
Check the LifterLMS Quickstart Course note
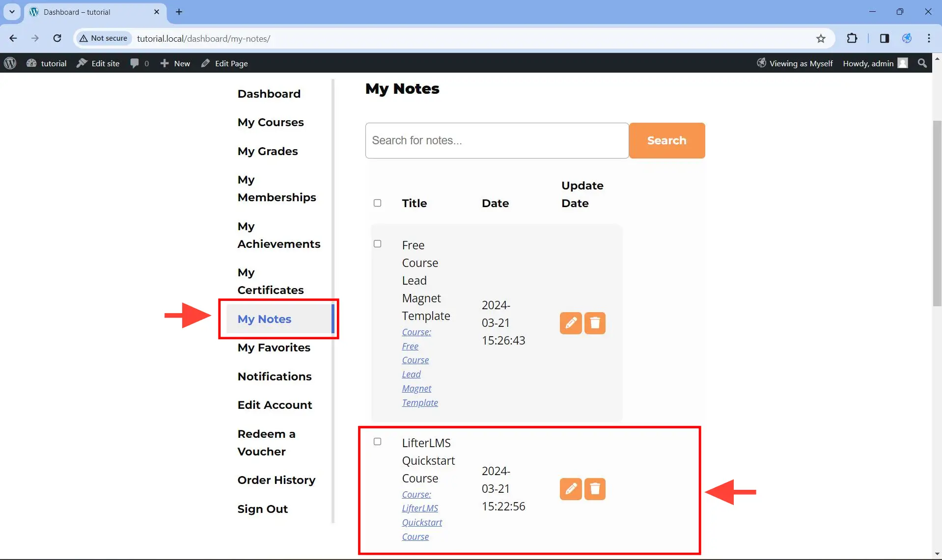click(377, 441)
